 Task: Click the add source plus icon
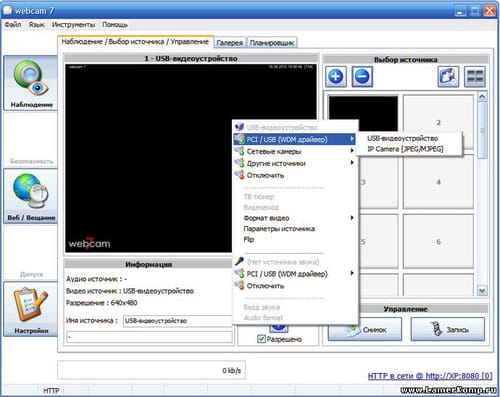[x=336, y=77]
